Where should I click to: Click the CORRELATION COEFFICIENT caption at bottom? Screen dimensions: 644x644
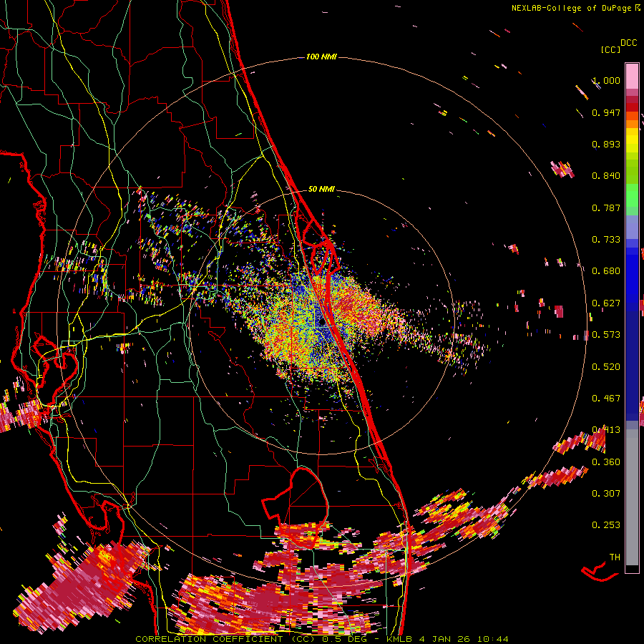click(x=322, y=639)
